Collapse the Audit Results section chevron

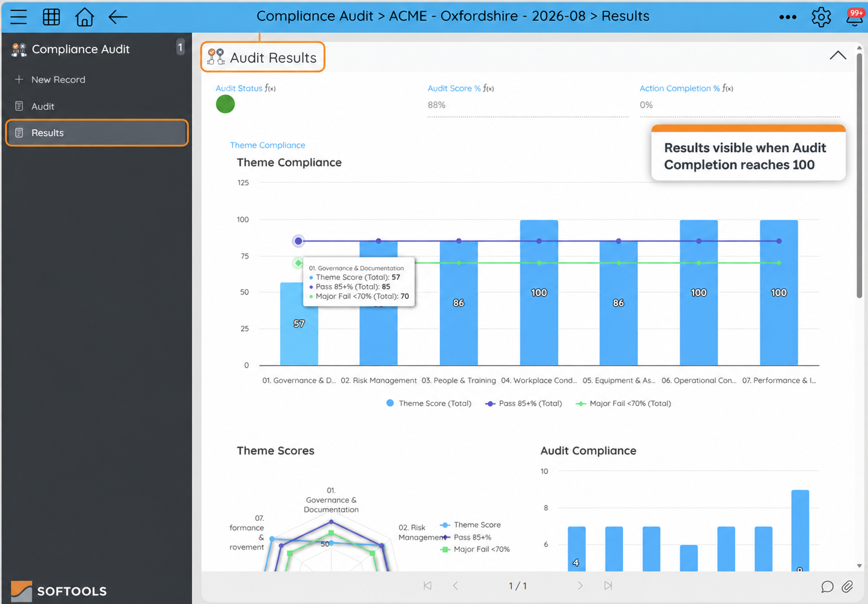click(x=838, y=55)
